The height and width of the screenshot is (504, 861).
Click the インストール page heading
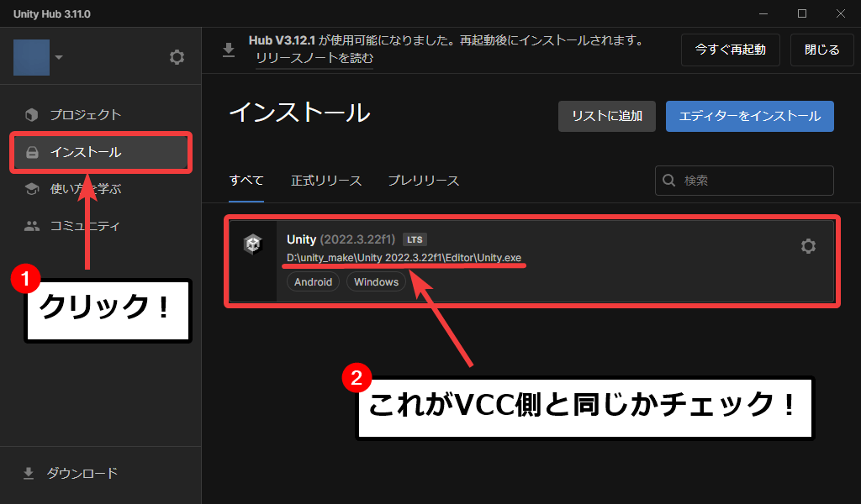pos(300,113)
